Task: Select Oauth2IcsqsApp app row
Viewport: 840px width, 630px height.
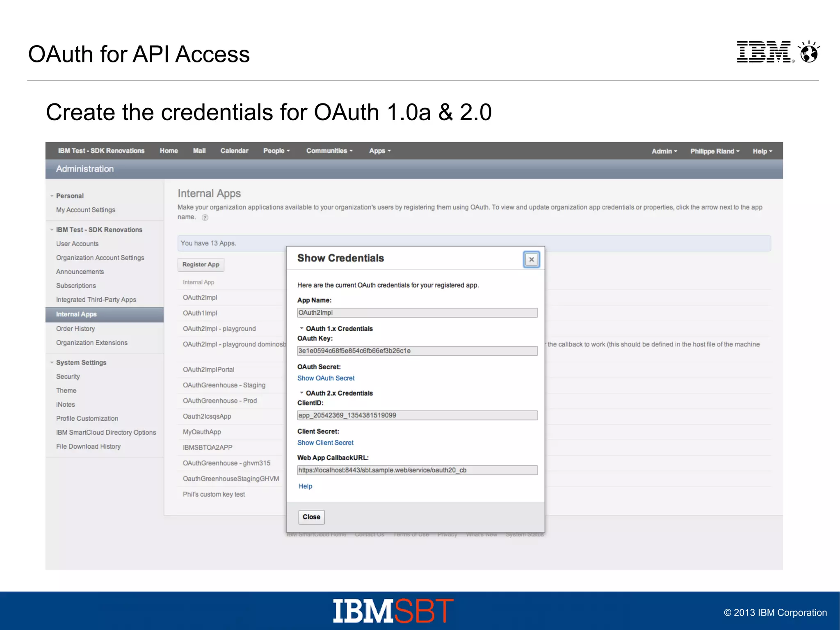Action: click(x=207, y=416)
